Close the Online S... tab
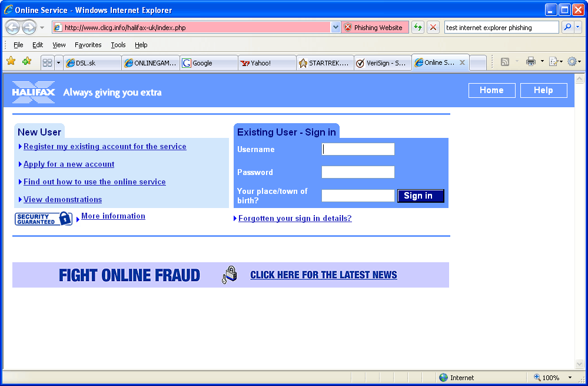Screen dimensions: 588x386 click(x=463, y=62)
